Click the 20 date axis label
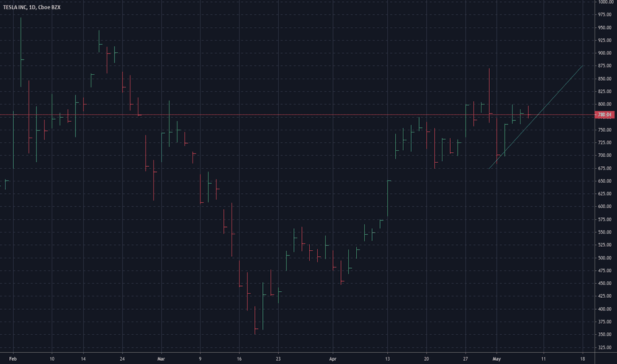Image resolution: width=617 pixels, height=364 pixels. click(x=426, y=359)
